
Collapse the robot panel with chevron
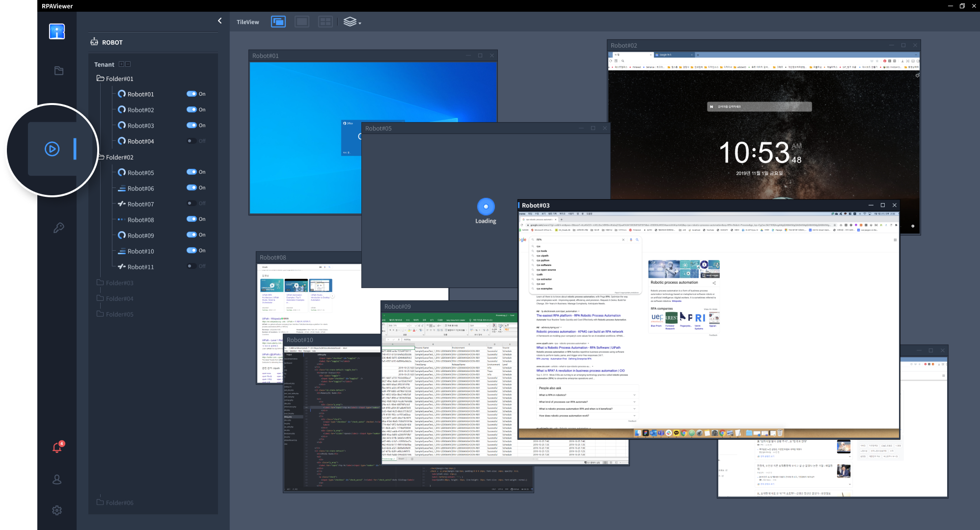219,21
